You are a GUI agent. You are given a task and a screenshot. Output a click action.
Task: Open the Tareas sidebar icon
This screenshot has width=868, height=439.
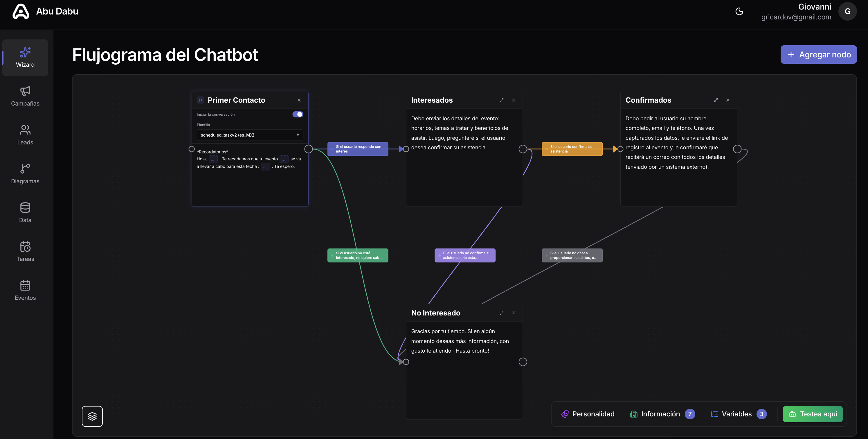click(x=25, y=251)
